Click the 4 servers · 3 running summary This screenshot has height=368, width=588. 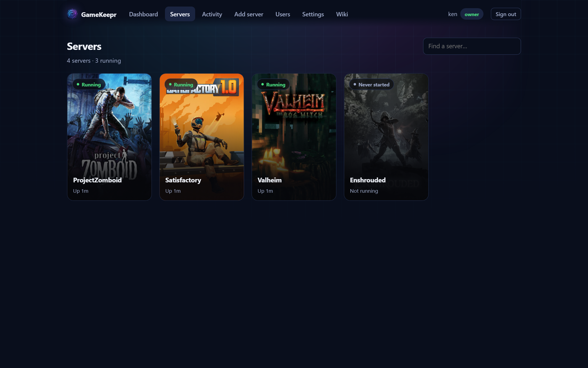coord(94,61)
